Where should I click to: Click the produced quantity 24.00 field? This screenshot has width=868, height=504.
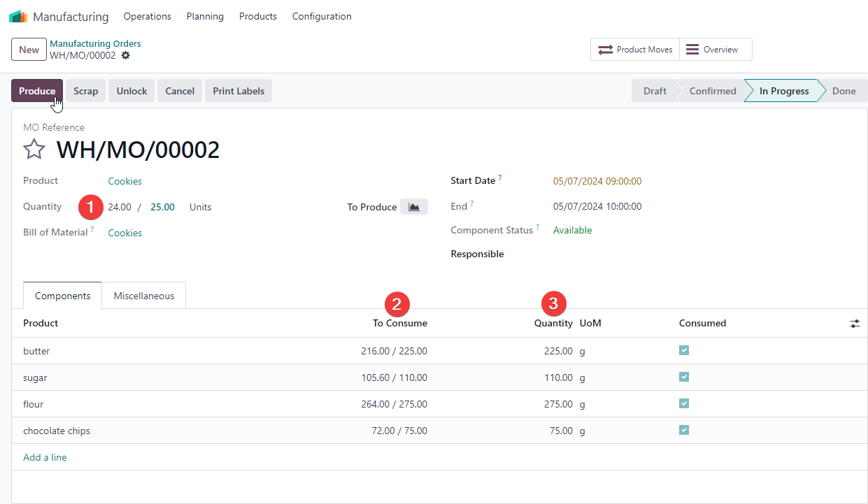(x=120, y=207)
